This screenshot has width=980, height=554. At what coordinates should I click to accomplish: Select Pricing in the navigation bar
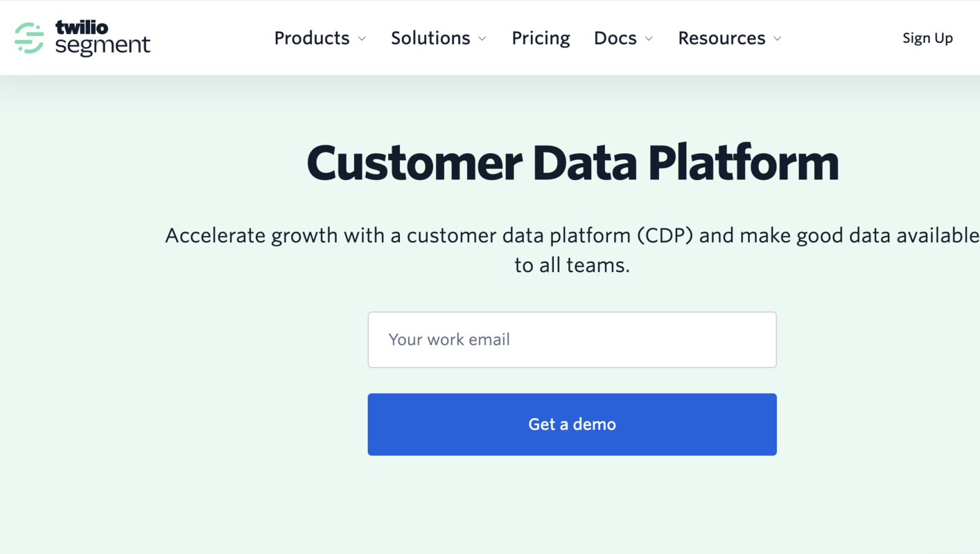541,38
